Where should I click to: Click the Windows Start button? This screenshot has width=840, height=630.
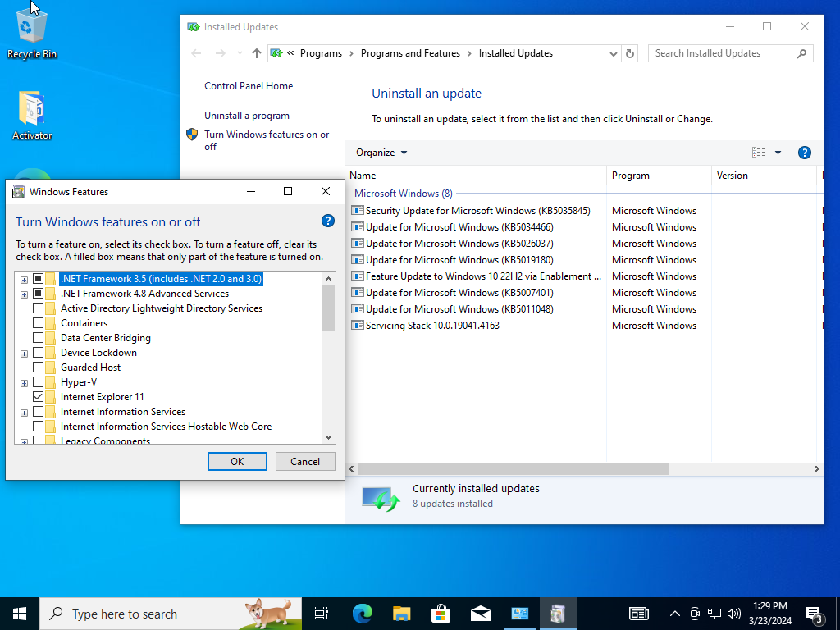(x=20, y=614)
